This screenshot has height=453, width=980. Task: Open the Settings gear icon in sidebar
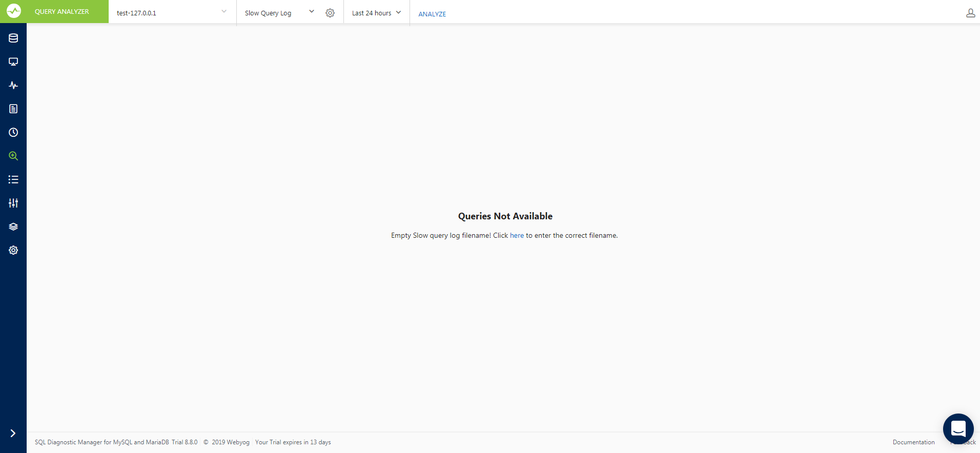pyautogui.click(x=13, y=250)
